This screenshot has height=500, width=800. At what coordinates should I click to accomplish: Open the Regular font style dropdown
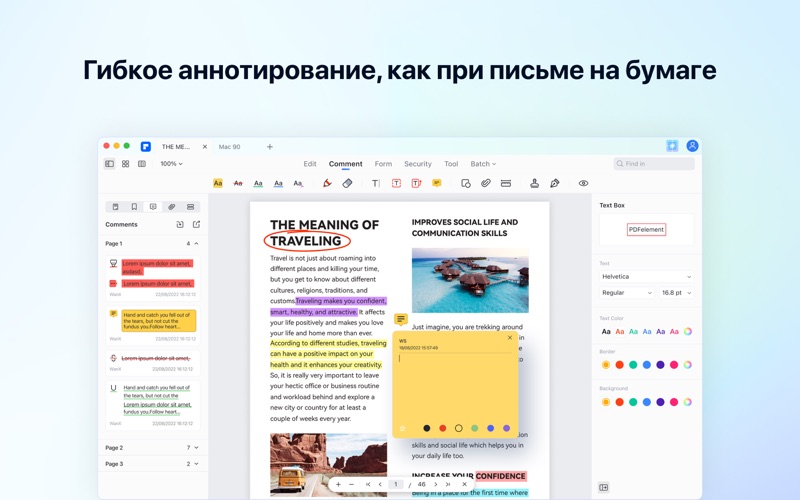point(627,293)
